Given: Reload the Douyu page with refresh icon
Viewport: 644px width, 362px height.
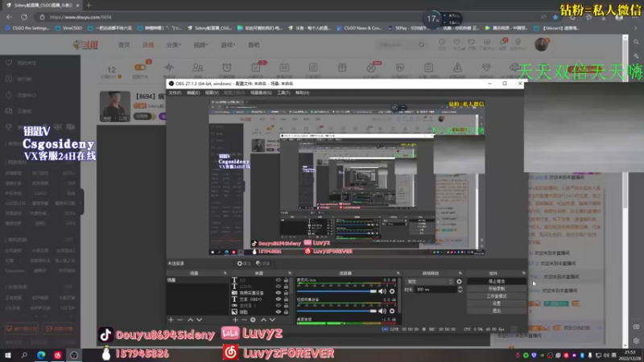Looking at the screenshot, I should [x=24, y=17].
